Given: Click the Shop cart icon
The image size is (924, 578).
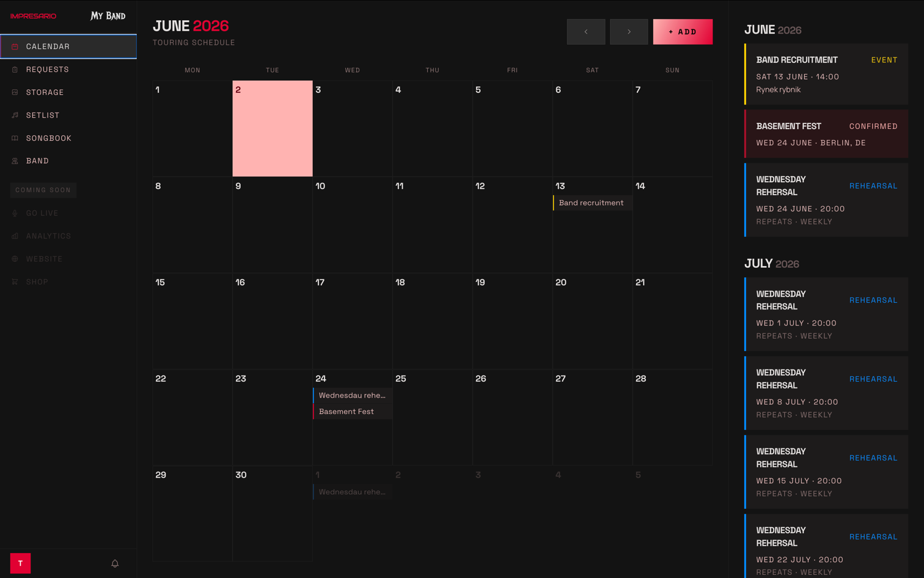Looking at the screenshot, I should click(15, 282).
